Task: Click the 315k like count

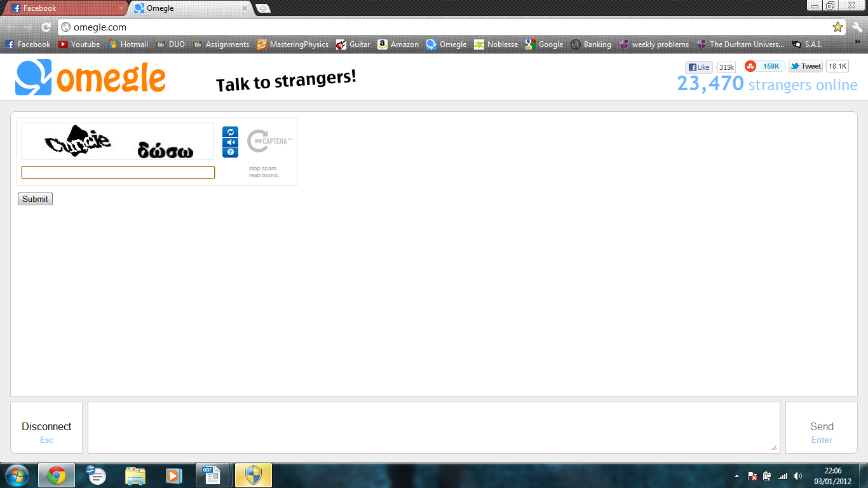Action: pos(726,67)
